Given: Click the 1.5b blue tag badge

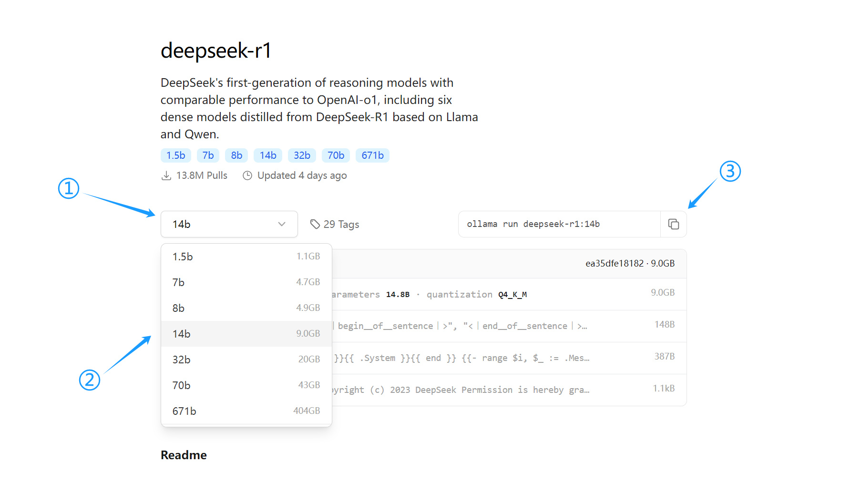Looking at the screenshot, I should coord(176,155).
